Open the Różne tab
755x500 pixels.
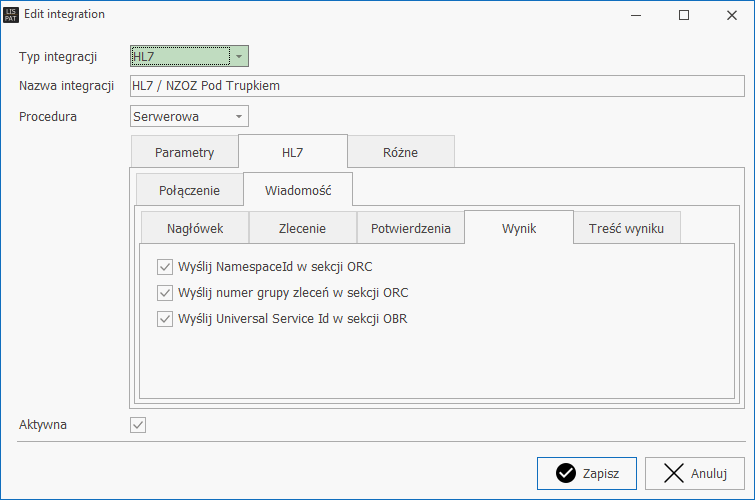point(400,152)
